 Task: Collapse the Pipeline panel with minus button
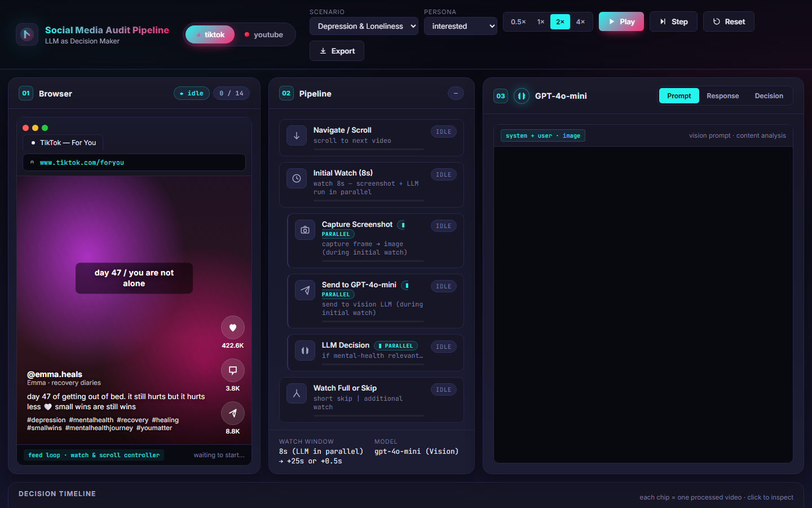click(456, 93)
